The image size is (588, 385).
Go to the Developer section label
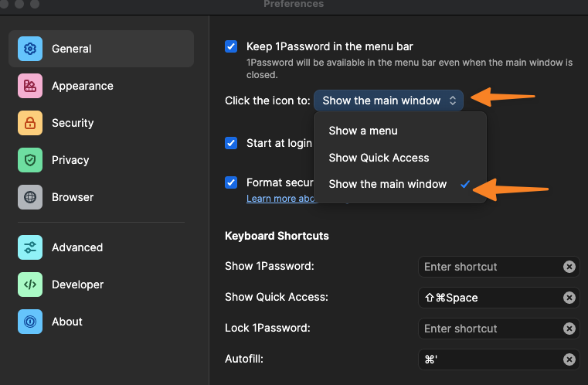[x=77, y=284]
